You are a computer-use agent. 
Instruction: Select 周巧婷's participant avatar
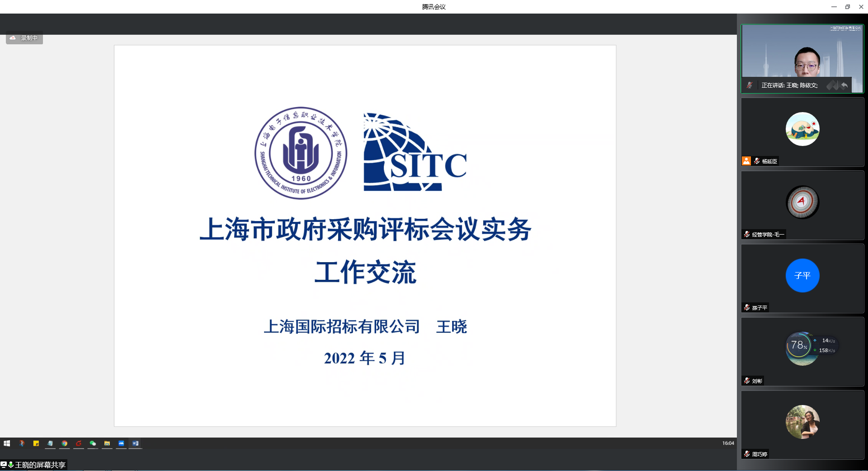point(802,422)
